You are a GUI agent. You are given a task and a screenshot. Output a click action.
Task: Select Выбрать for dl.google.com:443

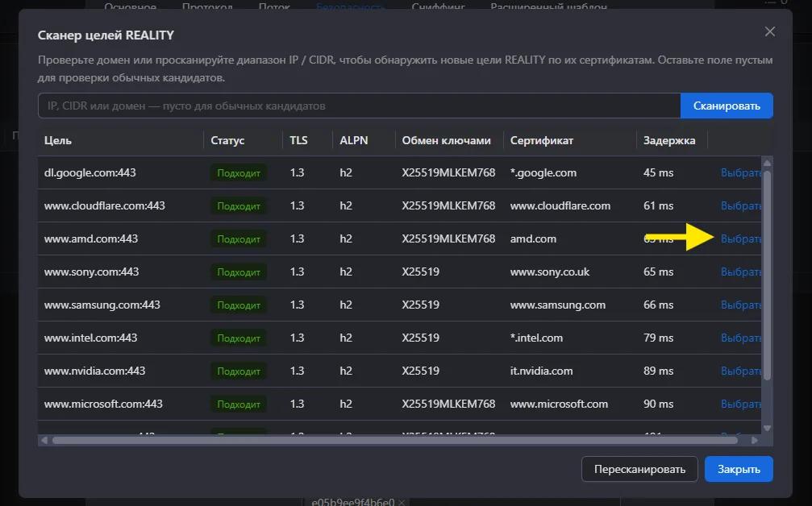click(740, 172)
